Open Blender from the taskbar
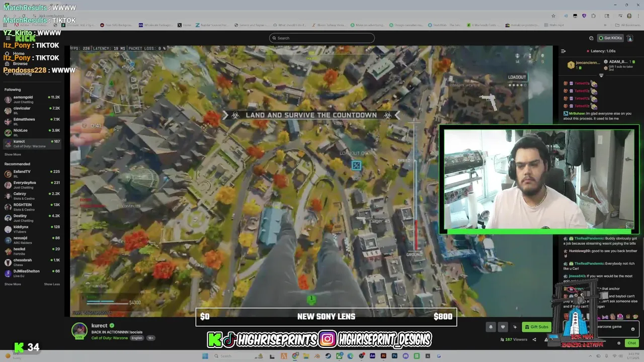The image size is (644, 362). [x=317, y=356]
